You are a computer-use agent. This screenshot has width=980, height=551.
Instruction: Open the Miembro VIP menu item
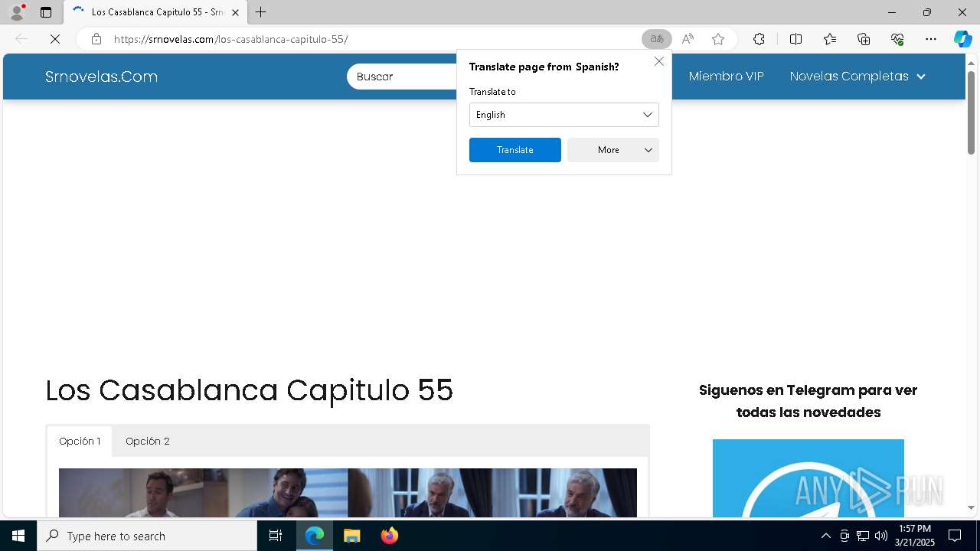[x=727, y=77]
